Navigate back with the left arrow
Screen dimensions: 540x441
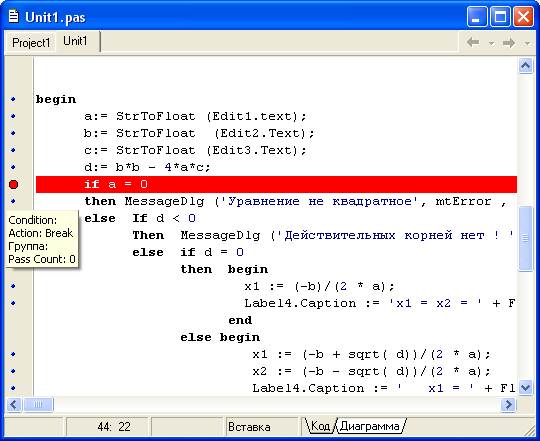(473, 43)
